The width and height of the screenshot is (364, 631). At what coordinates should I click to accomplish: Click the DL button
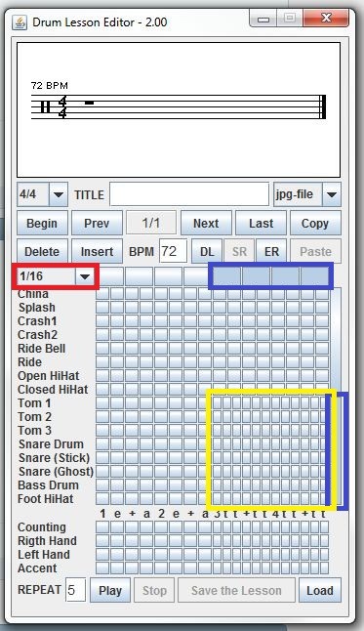point(207,251)
